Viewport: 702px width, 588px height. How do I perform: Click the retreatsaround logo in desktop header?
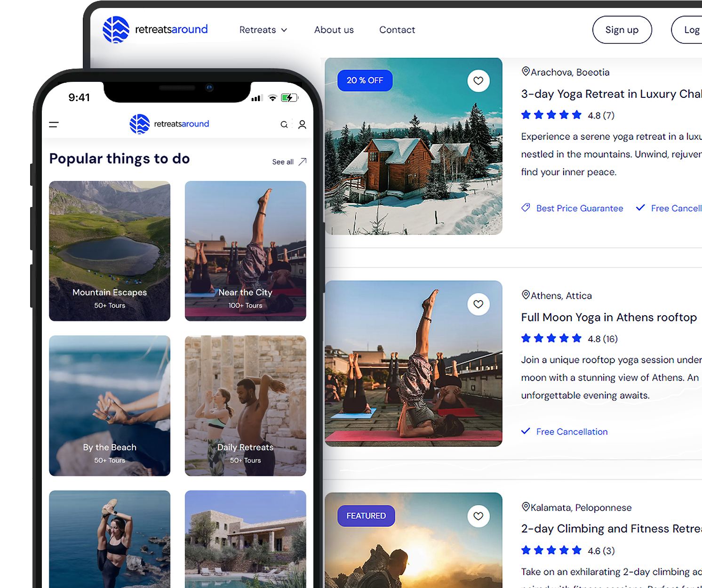pos(155,30)
